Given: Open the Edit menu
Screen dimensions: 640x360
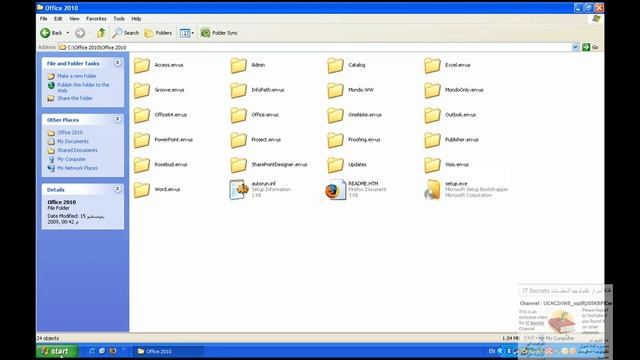Looking at the screenshot, I should (x=58, y=19).
